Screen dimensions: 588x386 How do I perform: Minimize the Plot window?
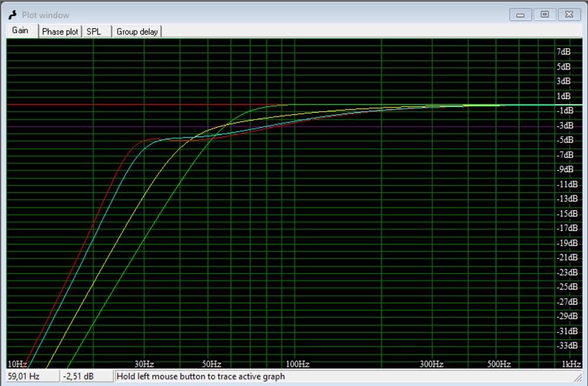click(x=521, y=14)
